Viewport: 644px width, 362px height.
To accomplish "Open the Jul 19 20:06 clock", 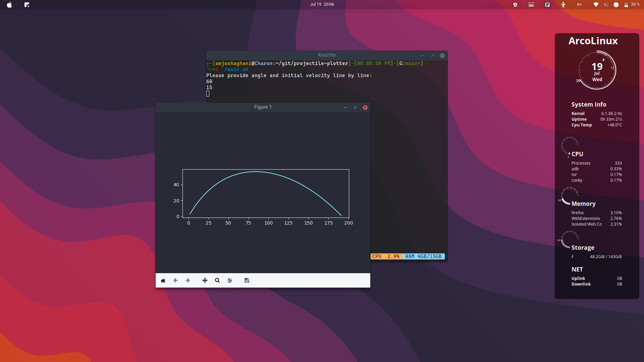I will pos(322,4).
